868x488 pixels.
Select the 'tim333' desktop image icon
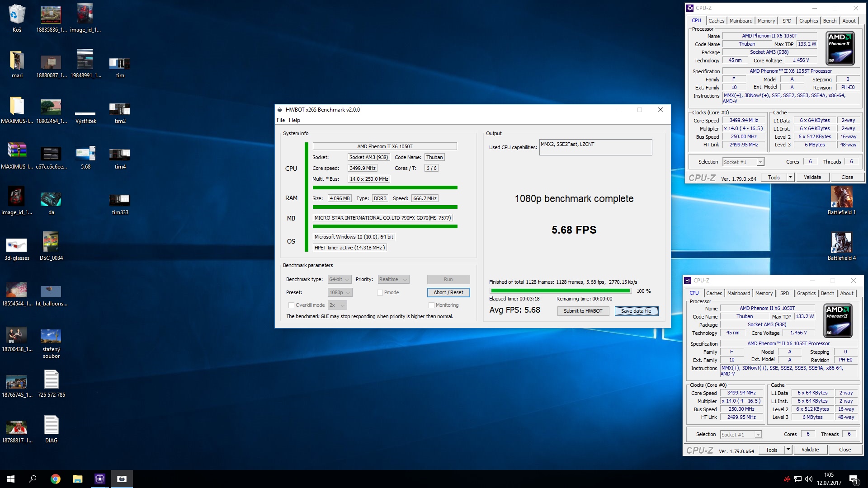coord(120,204)
